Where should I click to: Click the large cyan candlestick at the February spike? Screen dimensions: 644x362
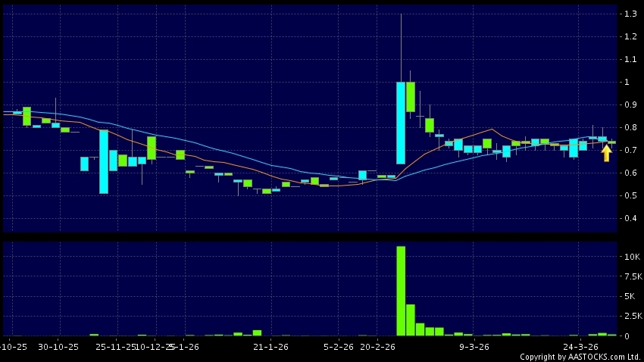point(401,123)
